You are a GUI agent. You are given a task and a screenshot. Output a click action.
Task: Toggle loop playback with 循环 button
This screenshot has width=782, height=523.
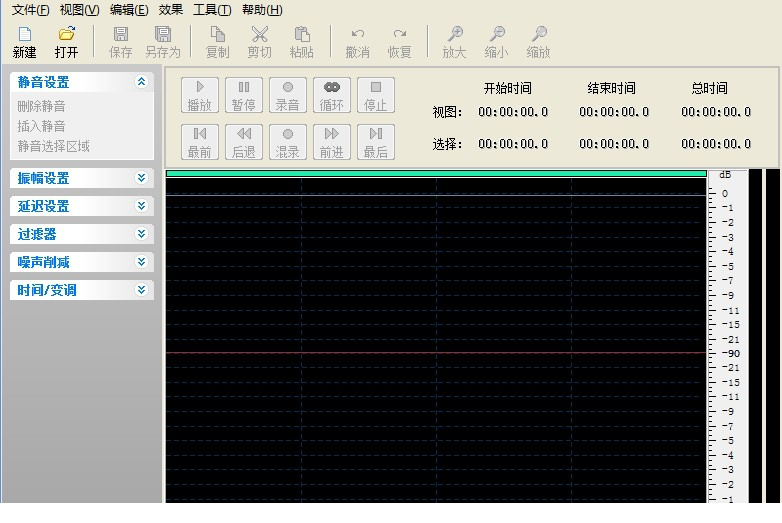point(332,95)
